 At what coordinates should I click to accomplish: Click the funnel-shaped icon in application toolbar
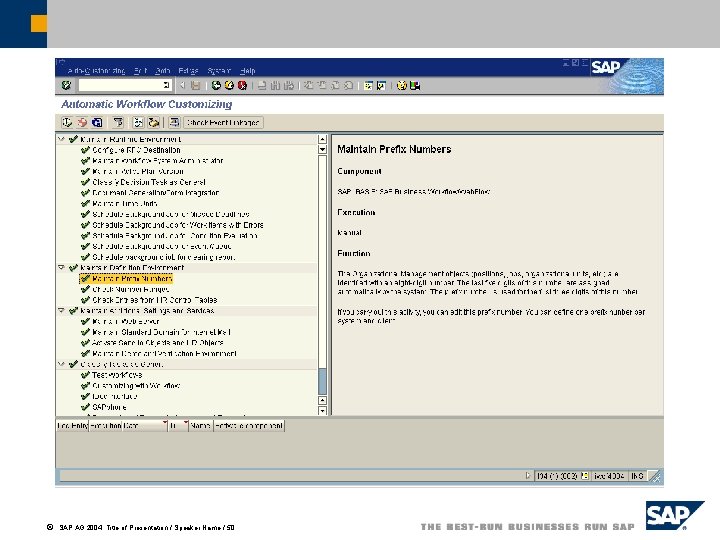(x=118, y=122)
